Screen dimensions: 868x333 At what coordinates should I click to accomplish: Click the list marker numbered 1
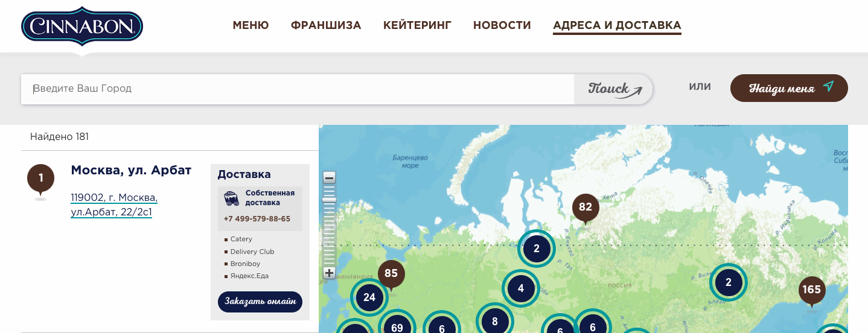point(41,179)
